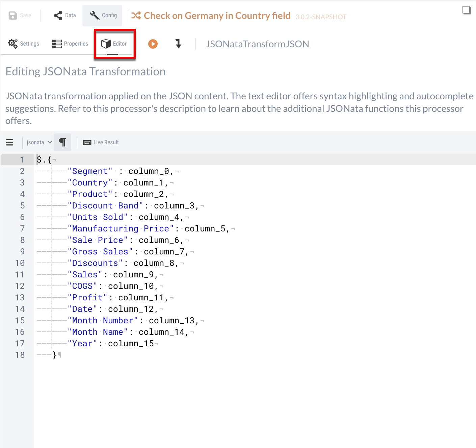Screen dimensions: 476x448
Task: Open the Config wrench tab
Action: (103, 16)
